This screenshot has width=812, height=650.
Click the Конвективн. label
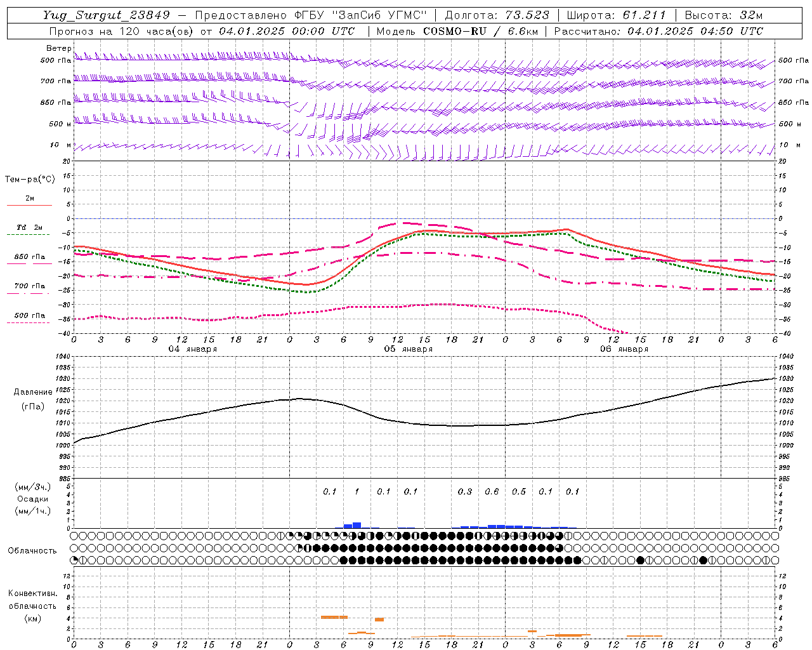click(x=32, y=594)
